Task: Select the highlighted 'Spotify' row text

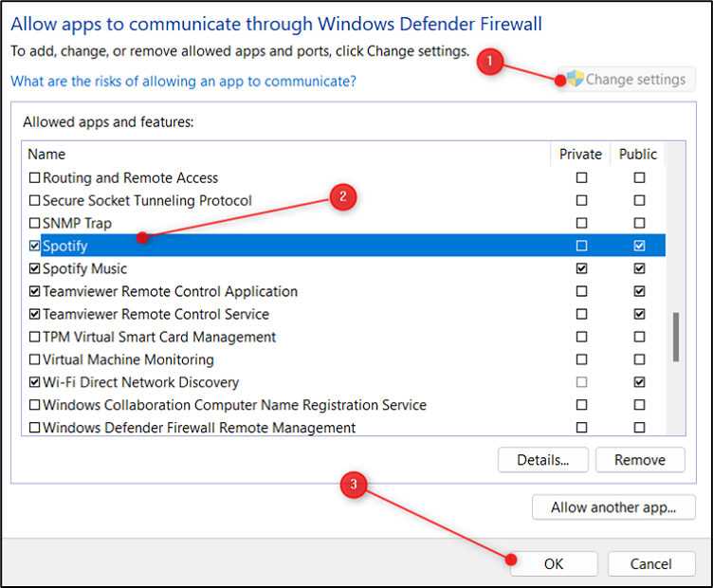Action: pos(65,246)
